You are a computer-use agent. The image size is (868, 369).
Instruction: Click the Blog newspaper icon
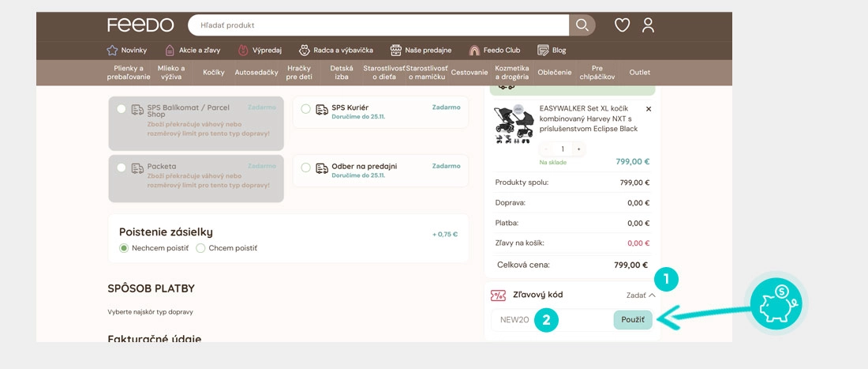543,51
